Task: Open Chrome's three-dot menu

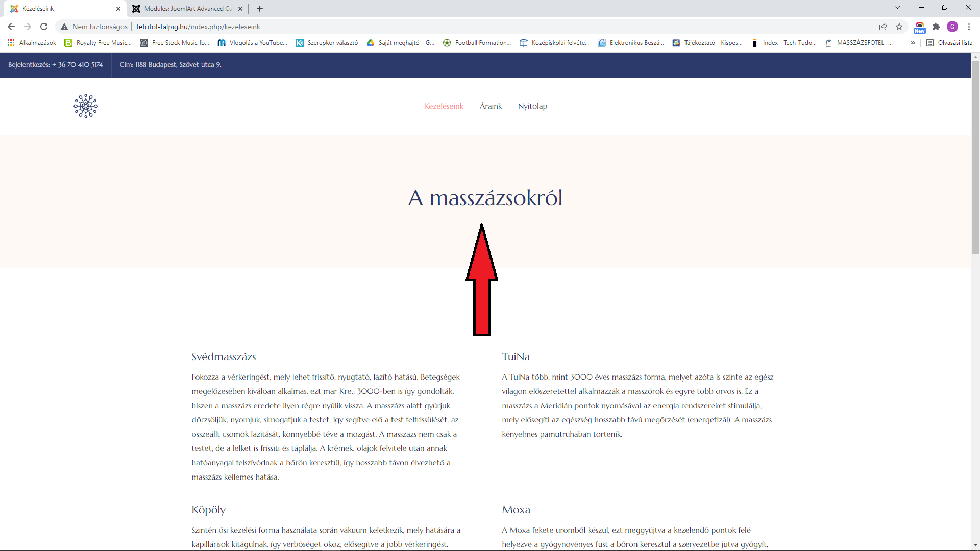Action: [969, 27]
